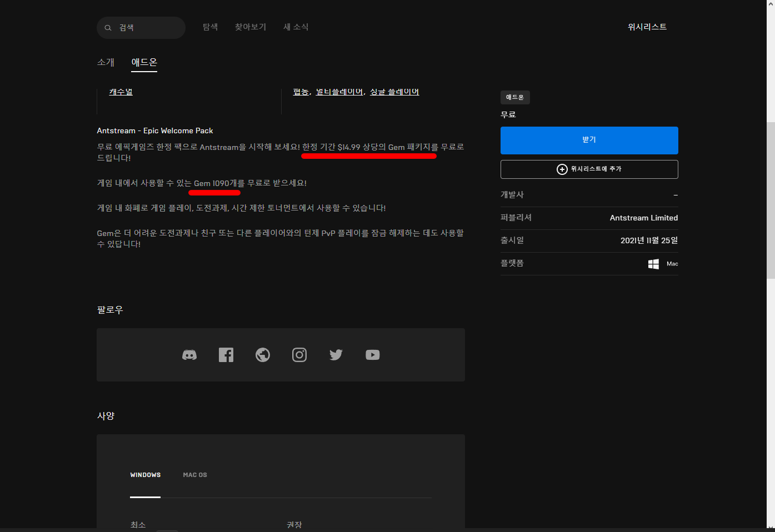This screenshot has height=532, width=775.
Task: Open the website globe icon
Action: 263,355
